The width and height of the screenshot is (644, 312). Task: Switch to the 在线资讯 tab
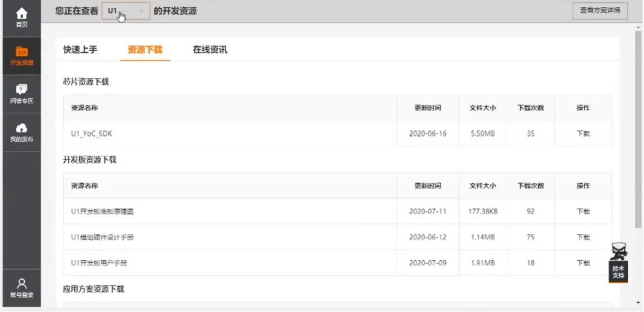(210, 49)
